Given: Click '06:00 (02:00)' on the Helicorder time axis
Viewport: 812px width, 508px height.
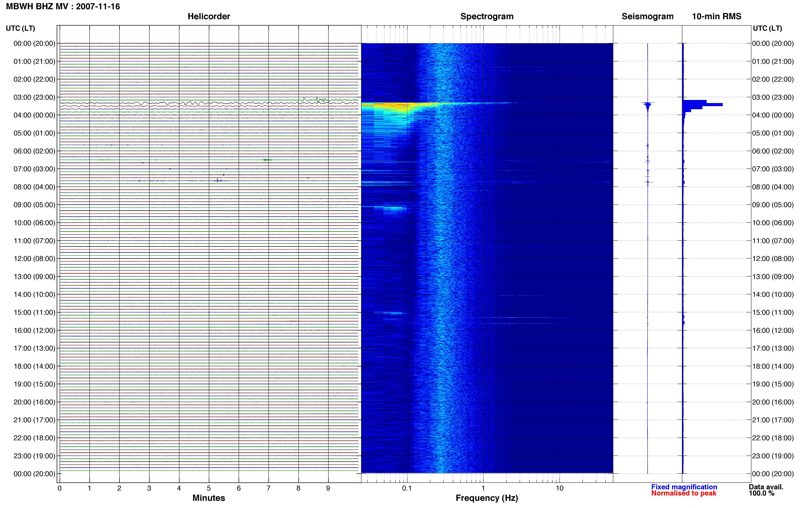Looking at the screenshot, I should click(34, 151).
